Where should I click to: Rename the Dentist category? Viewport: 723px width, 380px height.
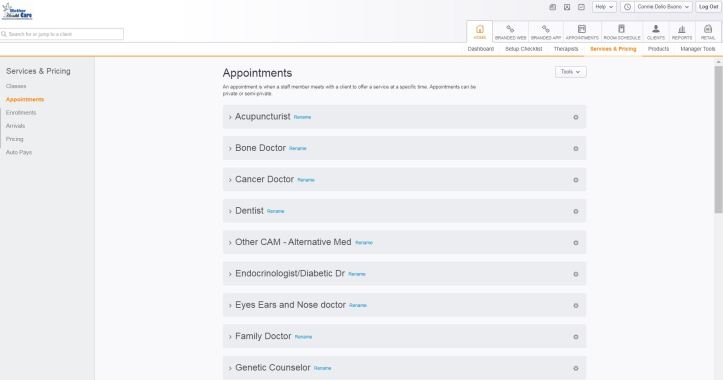click(x=275, y=211)
